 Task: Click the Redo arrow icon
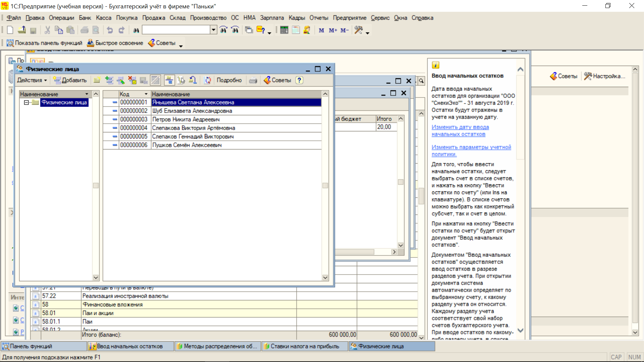(121, 30)
